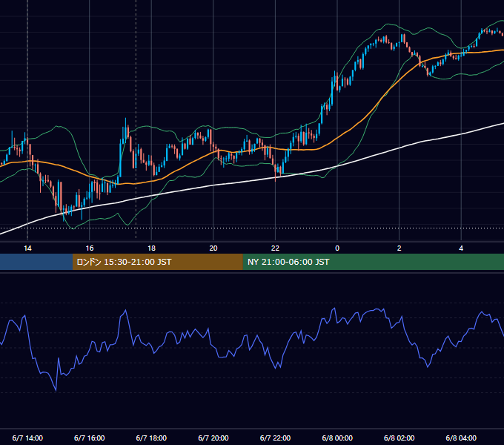Click the 0 hour label on price chart axis
504x445 pixels.
337,248
